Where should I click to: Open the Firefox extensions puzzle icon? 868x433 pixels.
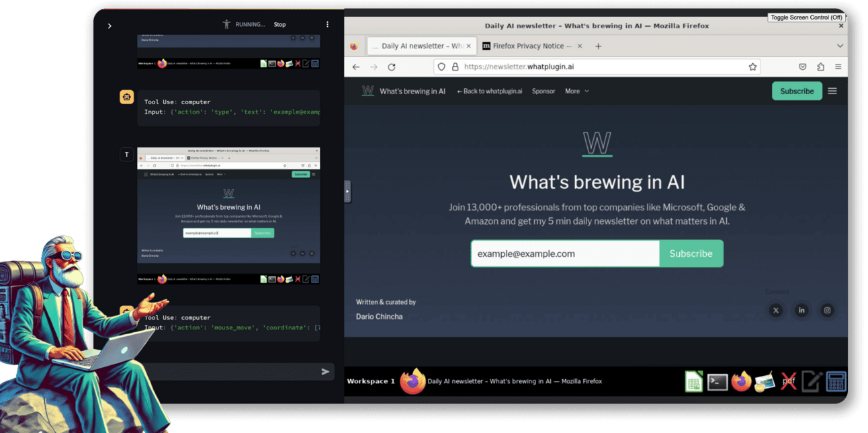tap(820, 67)
